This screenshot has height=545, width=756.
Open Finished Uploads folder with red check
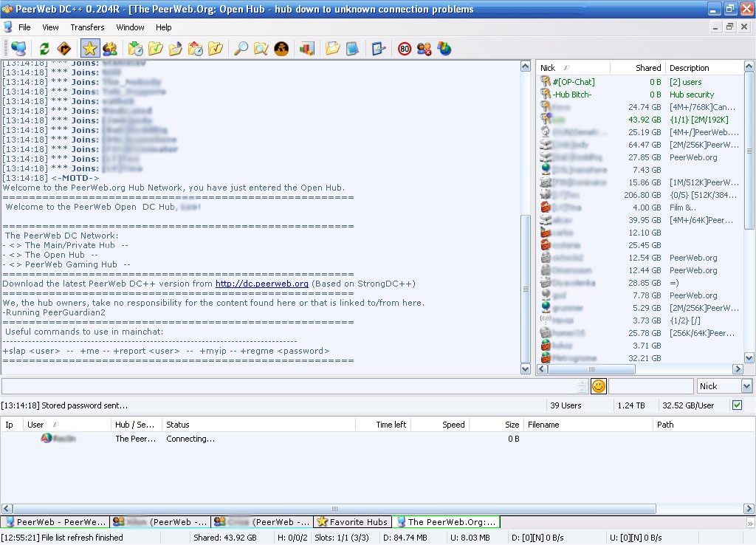pyautogui.click(x=215, y=49)
